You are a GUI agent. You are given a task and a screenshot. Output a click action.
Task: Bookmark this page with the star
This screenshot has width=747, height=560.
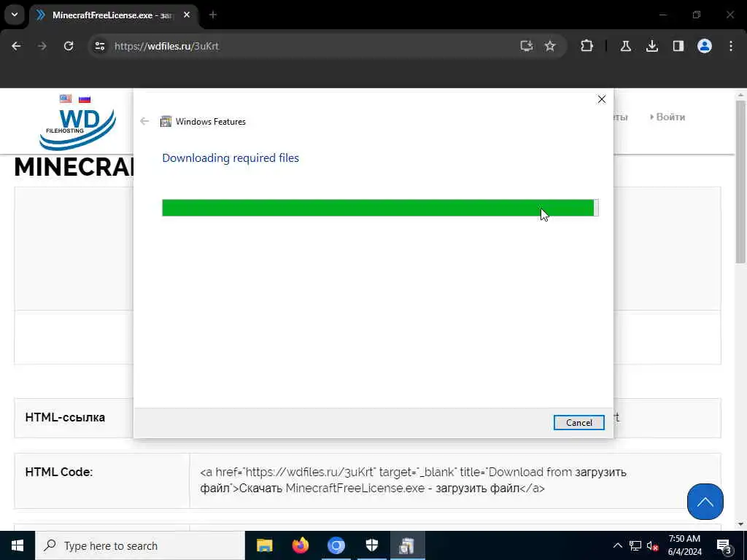(550, 46)
